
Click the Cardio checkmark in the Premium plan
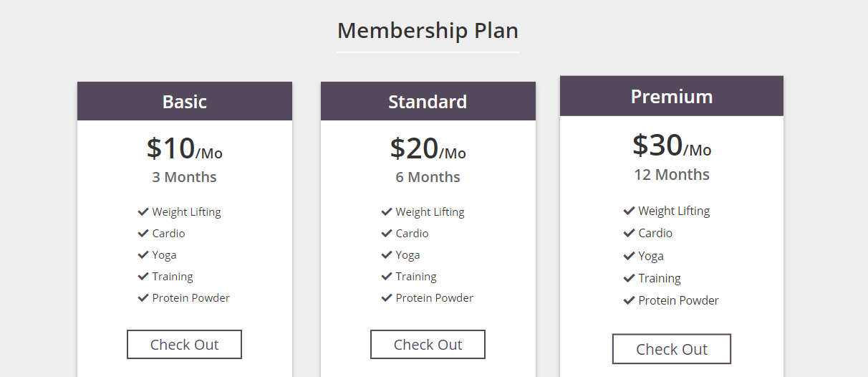pos(630,233)
